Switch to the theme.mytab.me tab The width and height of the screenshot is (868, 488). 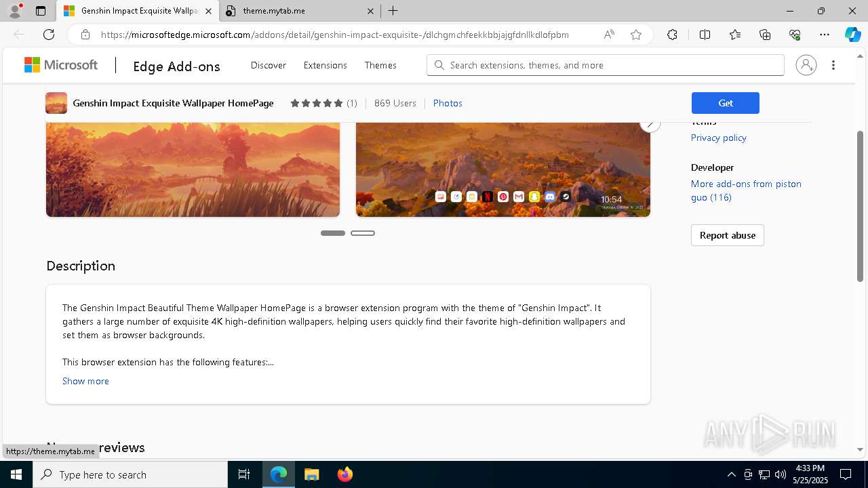[x=300, y=11]
